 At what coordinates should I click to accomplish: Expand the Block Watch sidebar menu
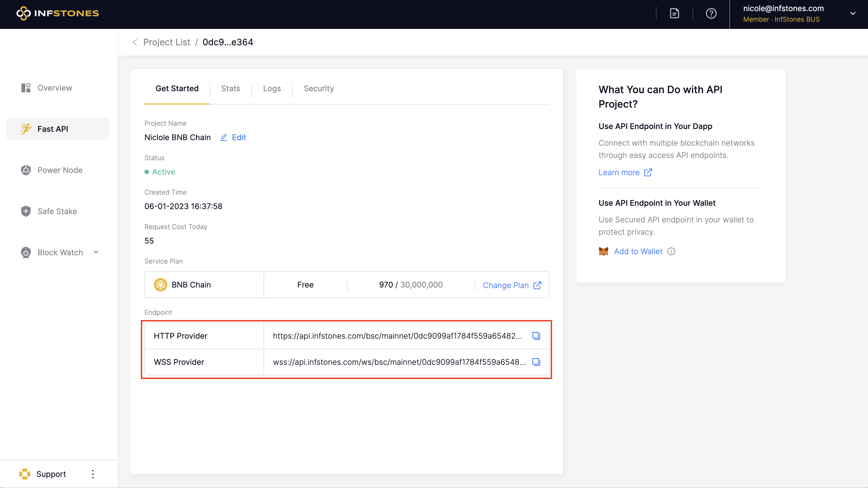(x=96, y=252)
